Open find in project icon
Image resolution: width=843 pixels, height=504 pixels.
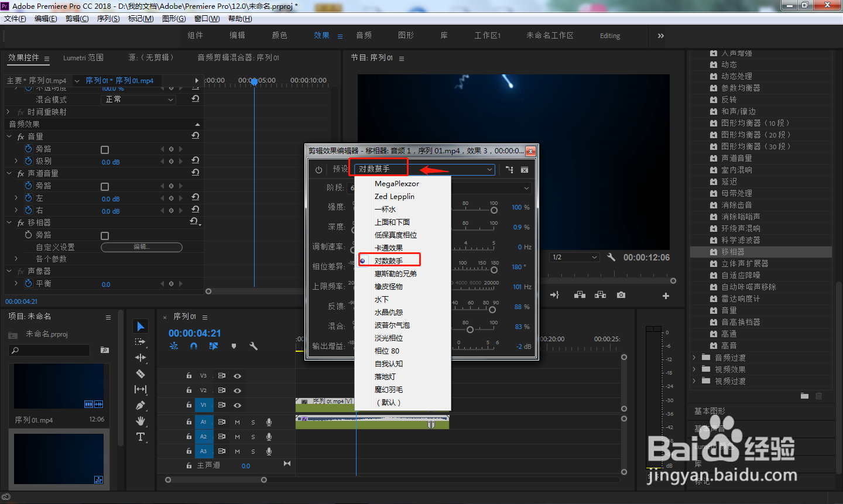coord(105,350)
